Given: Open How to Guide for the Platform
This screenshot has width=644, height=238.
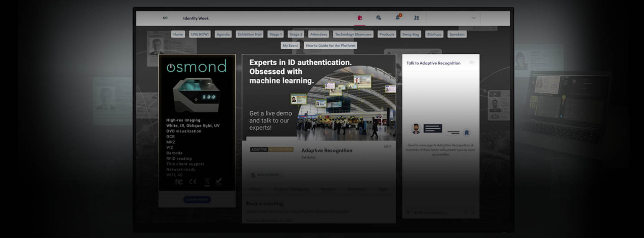Looking at the screenshot, I should (x=330, y=45).
